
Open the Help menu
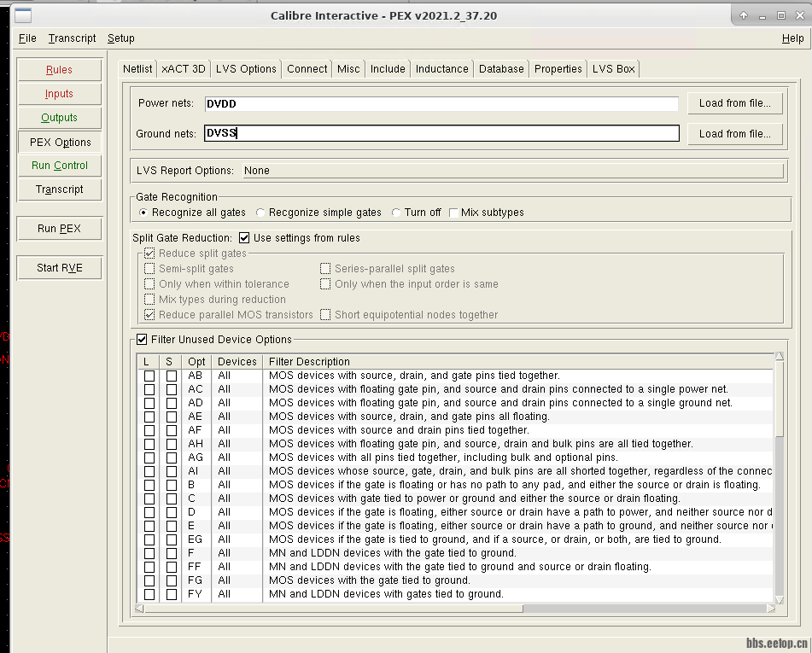[792, 38]
